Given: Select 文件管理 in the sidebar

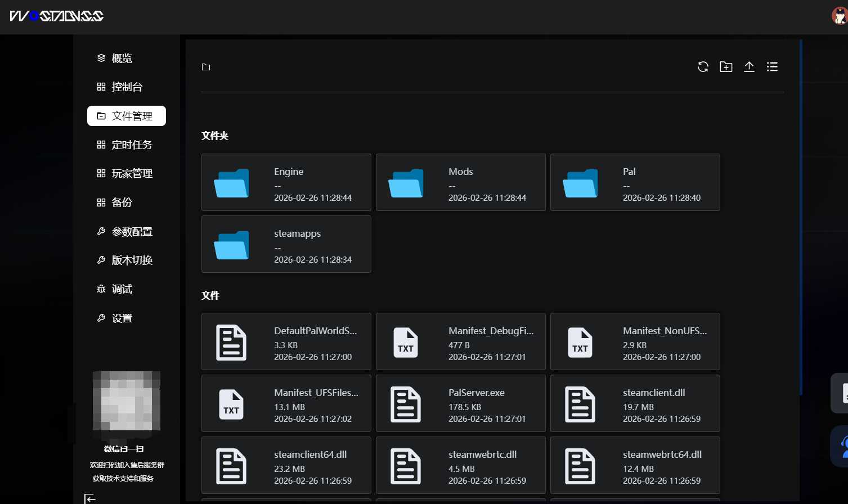Looking at the screenshot, I should [127, 116].
